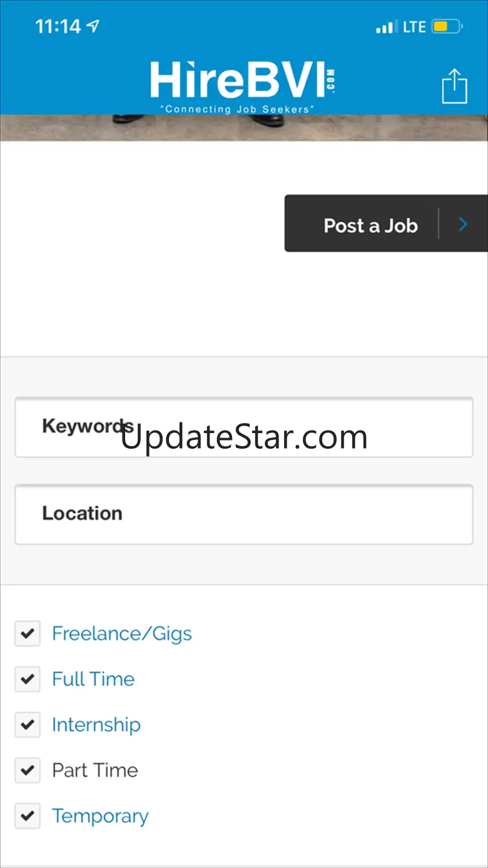Uncheck the Part Time checkbox
Screen dimensions: 488x868
click(x=28, y=770)
